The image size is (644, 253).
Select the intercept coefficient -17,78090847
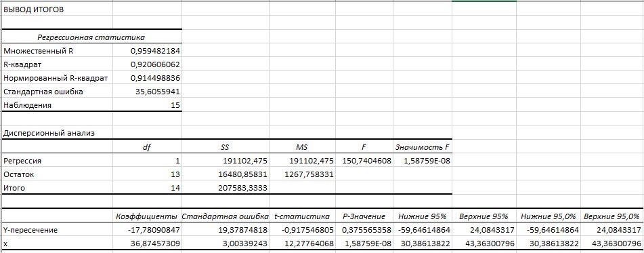[154, 230]
